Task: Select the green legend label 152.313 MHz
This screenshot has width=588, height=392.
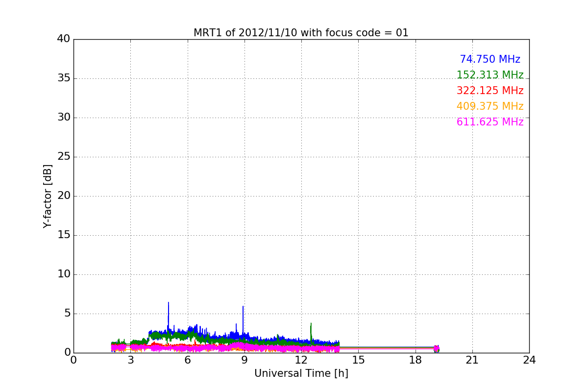Action: [x=490, y=75]
